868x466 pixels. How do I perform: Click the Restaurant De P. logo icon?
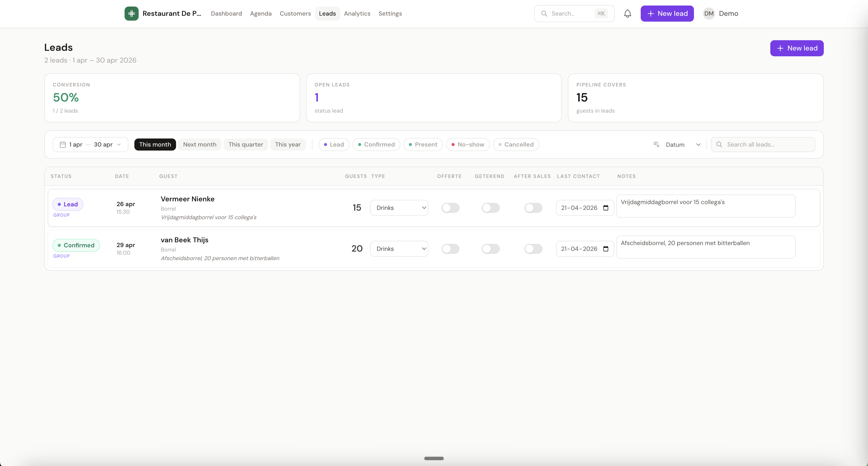pyautogui.click(x=131, y=14)
